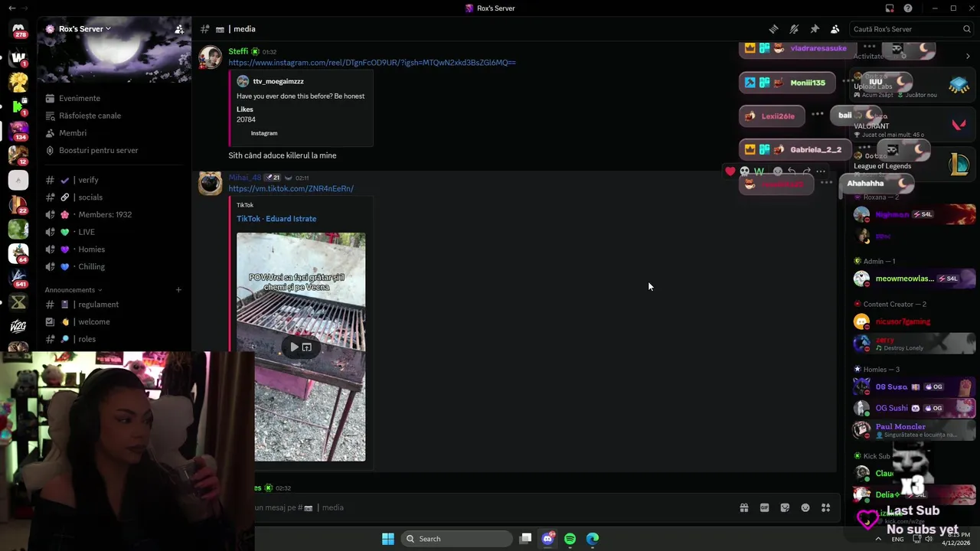Join the Homies voice channel
The image size is (980, 551).
click(114, 249)
